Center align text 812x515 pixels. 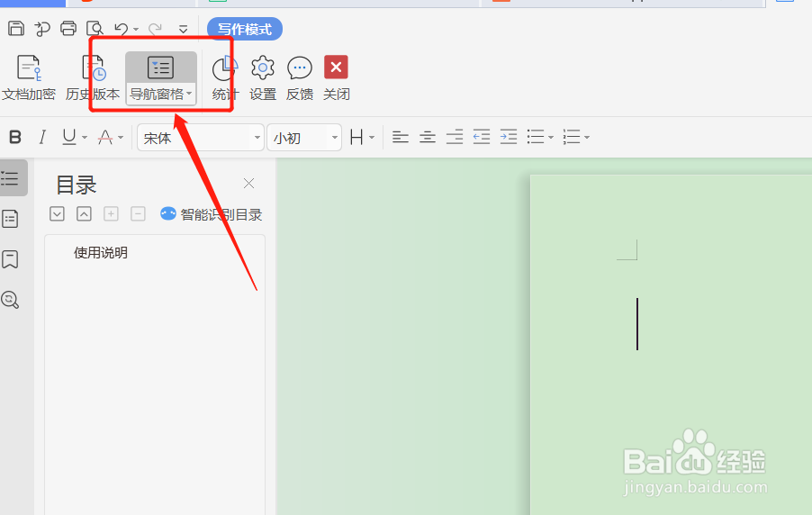click(x=428, y=137)
